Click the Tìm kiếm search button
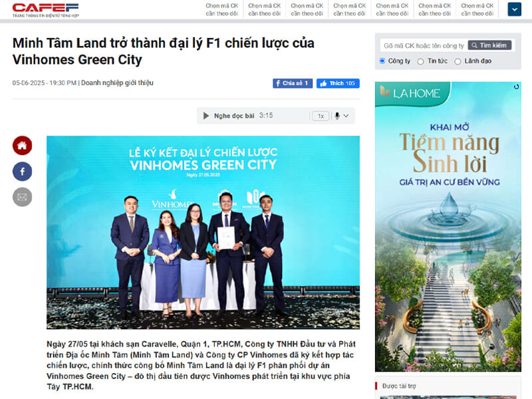The height and width of the screenshot is (399, 532). (489, 45)
